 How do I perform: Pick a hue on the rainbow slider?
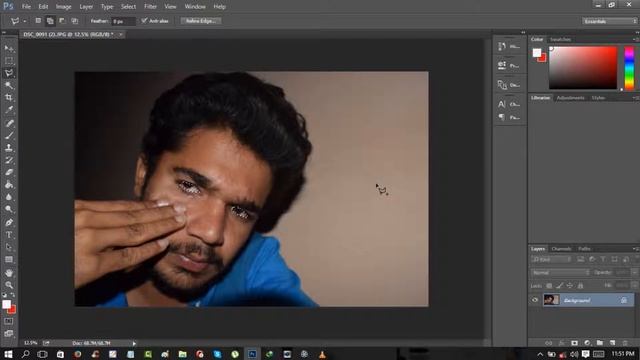(x=629, y=68)
